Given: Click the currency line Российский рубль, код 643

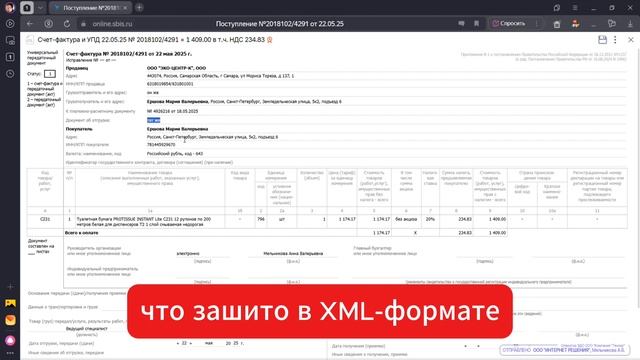Looking at the screenshot, I should pos(175,153).
